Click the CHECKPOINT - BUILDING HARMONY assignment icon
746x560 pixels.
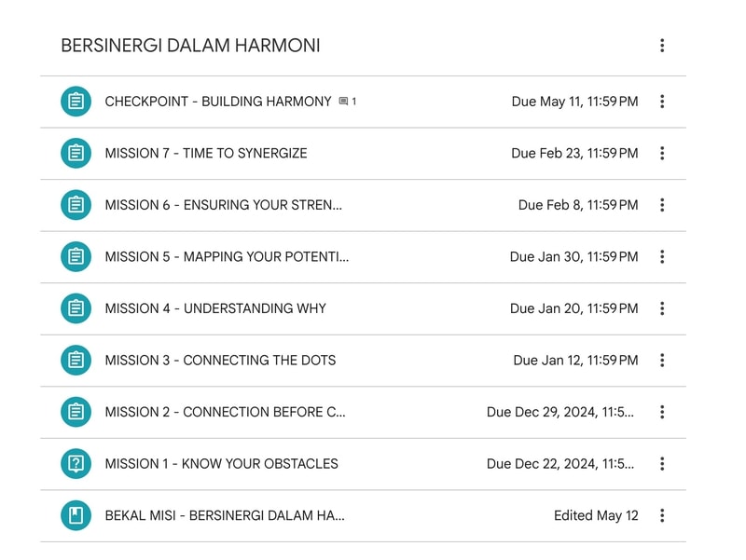click(76, 102)
